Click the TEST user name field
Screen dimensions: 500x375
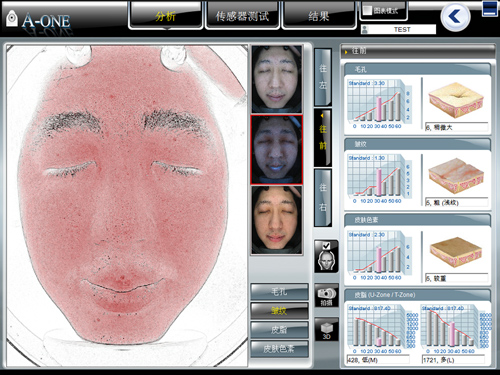coord(402,29)
